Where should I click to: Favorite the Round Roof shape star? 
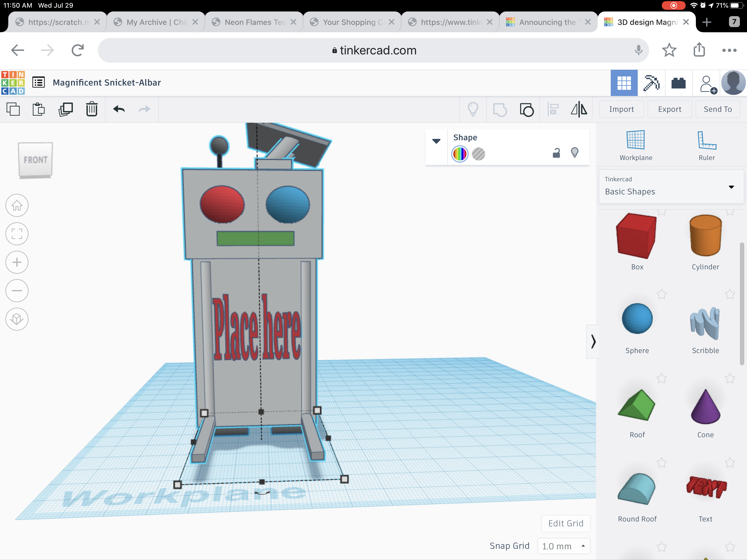(x=662, y=462)
